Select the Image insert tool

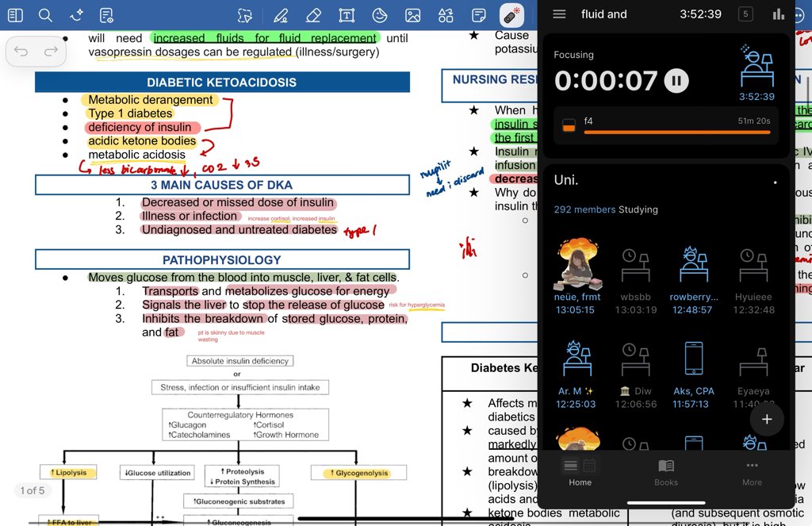pyautogui.click(x=412, y=16)
